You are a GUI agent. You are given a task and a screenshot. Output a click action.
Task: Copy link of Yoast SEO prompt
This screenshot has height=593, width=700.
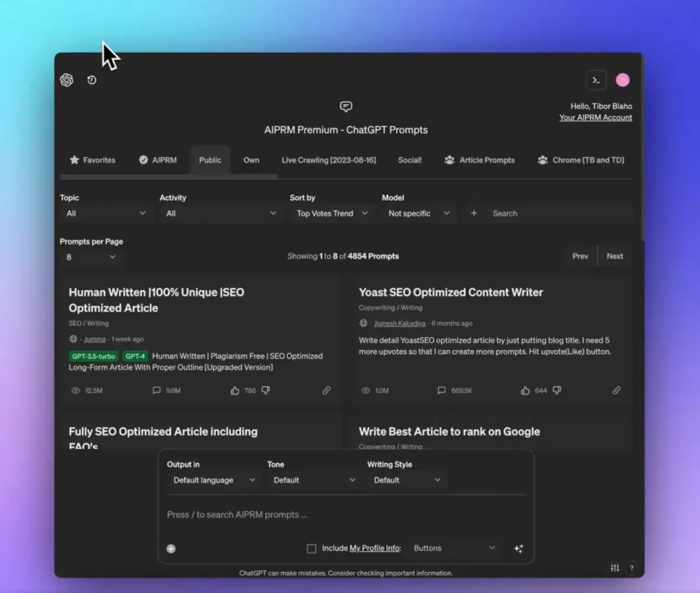tap(616, 391)
